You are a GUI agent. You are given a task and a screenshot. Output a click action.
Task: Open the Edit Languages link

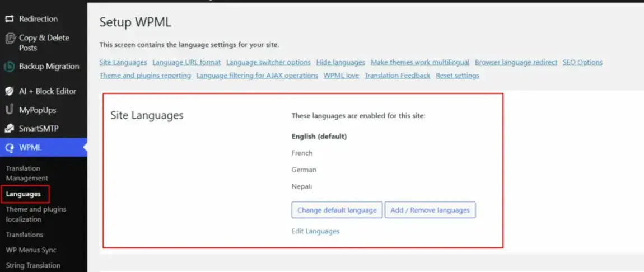(315, 231)
